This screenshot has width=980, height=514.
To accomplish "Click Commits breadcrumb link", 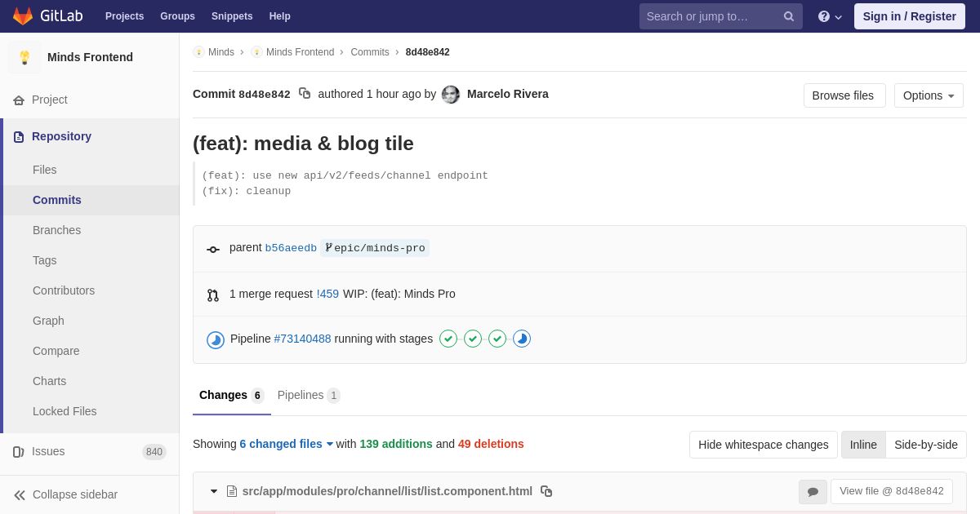I will tap(370, 52).
